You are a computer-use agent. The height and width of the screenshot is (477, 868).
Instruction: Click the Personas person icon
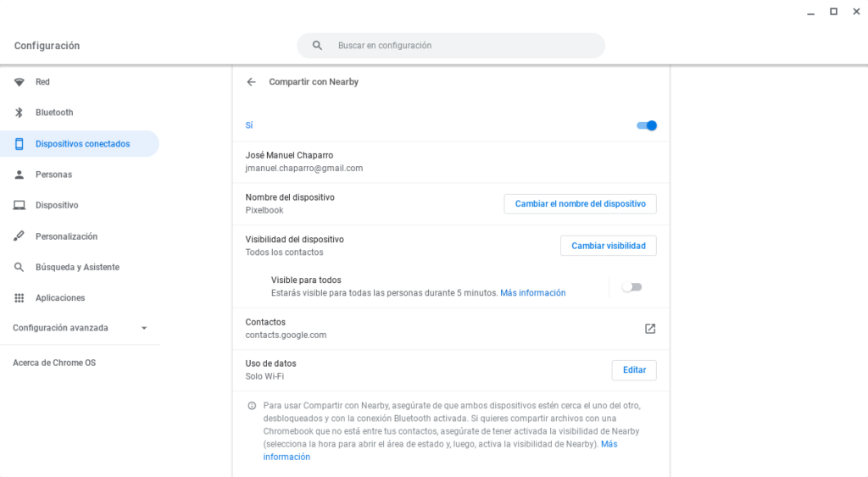point(19,175)
